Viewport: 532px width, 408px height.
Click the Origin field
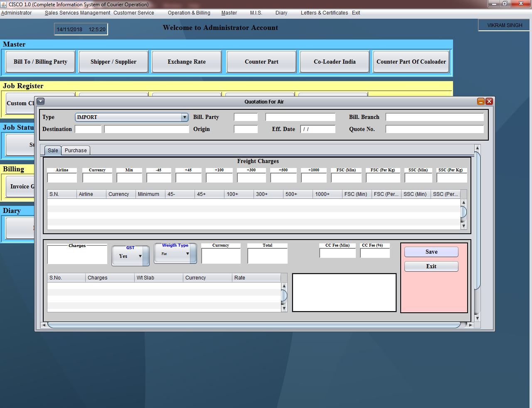[x=246, y=129]
